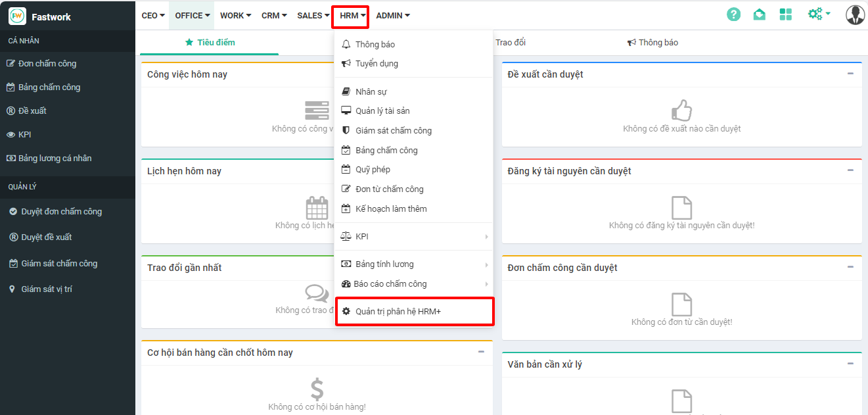Switch to the Thông báo tab
Image resolution: width=868 pixels, height=415 pixels.
tap(652, 43)
